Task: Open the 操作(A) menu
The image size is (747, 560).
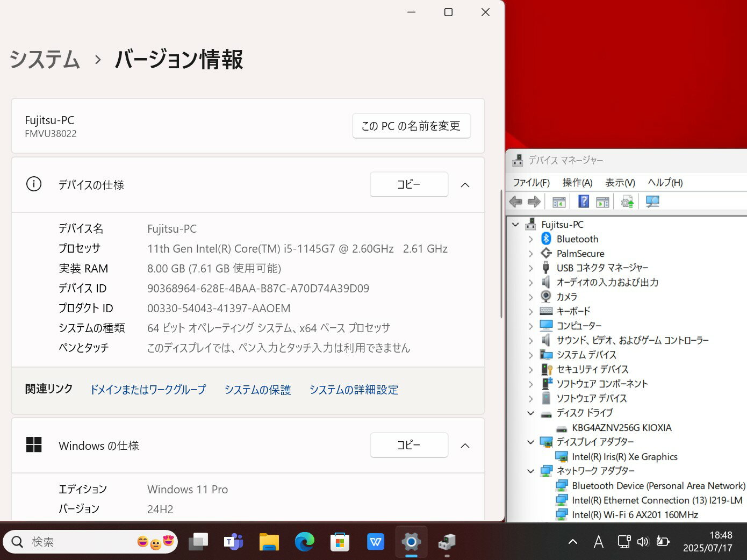Action: 577,183
